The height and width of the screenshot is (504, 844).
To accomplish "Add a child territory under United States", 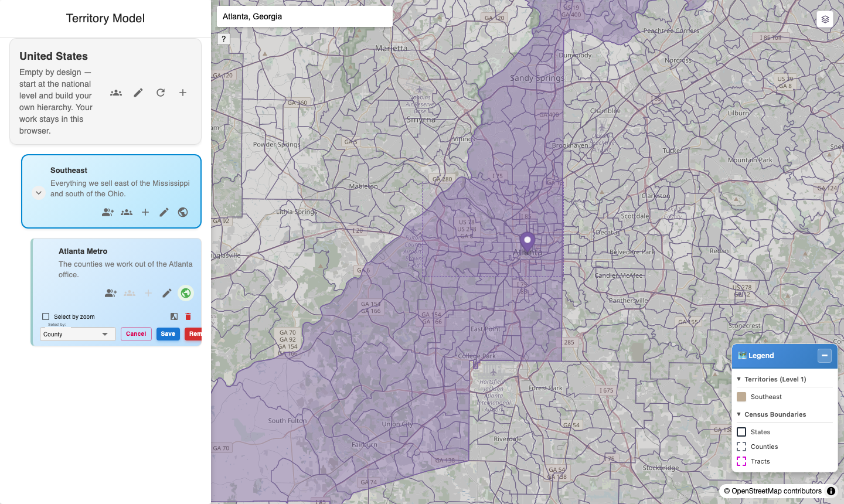I will click(183, 93).
